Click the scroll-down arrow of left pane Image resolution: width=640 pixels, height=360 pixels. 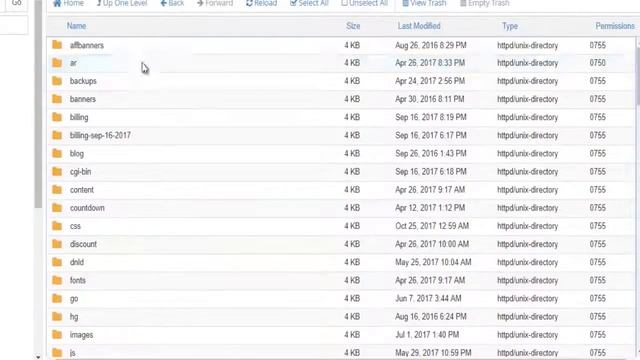coord(38,357)
